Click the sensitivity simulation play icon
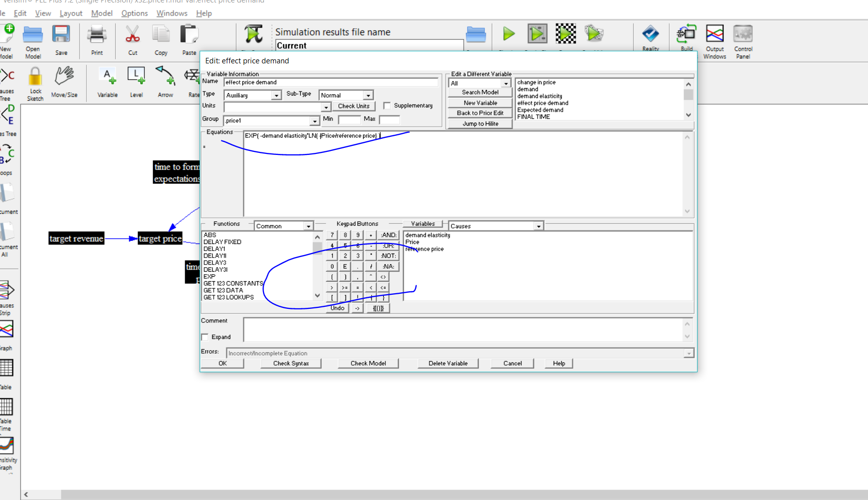 click(x=594, y=34)
